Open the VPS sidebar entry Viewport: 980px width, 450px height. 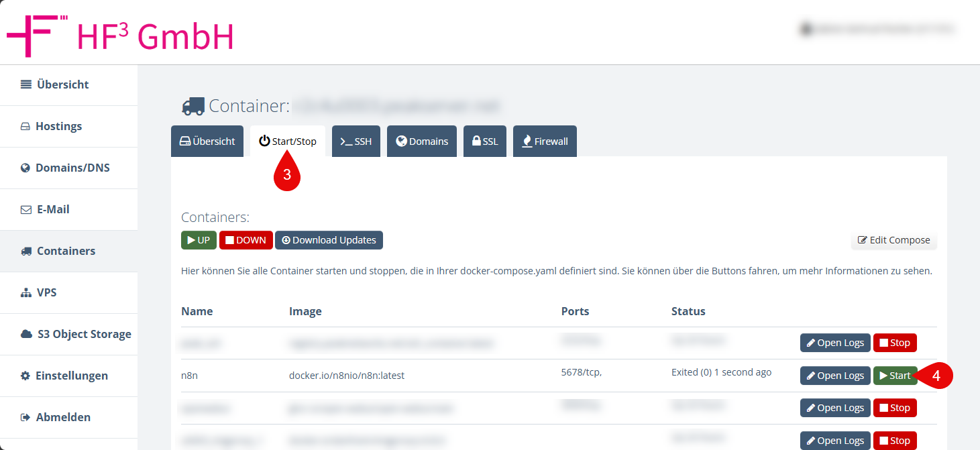click(x=46, y=292)
